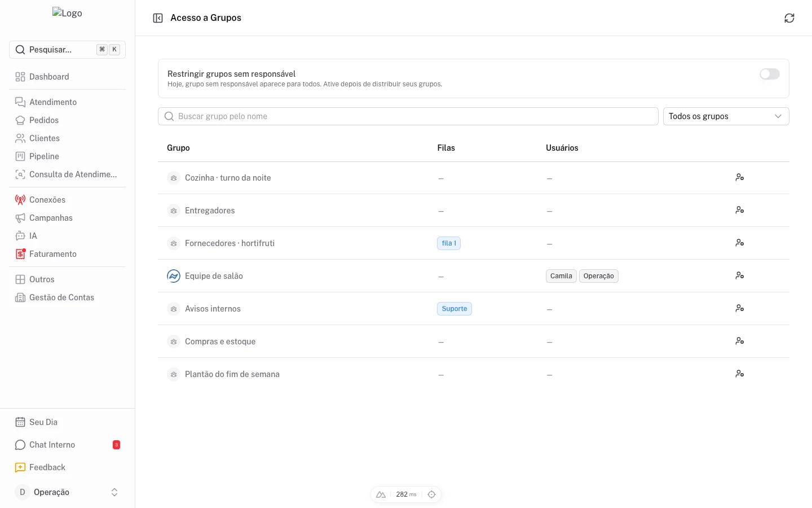The height and width of the screenshot is (508, 812).
Task: Manage users for Avisos internos
Action: 740,308
